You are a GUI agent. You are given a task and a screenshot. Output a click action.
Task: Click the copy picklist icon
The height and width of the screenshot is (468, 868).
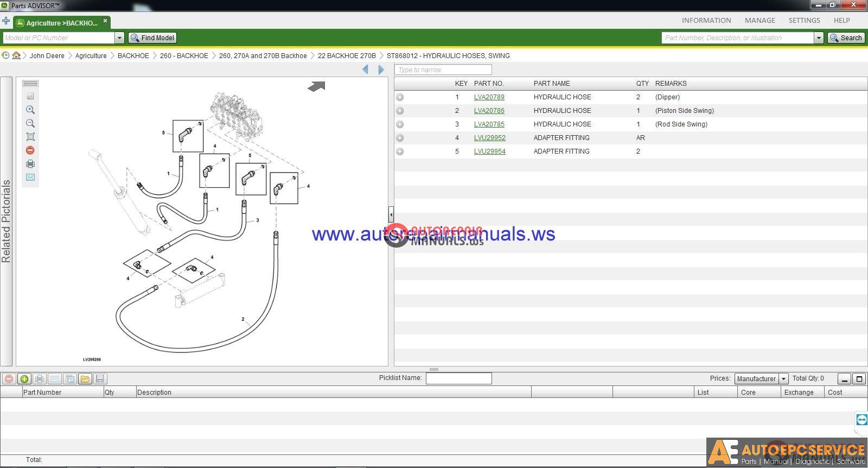coord(69,379)
